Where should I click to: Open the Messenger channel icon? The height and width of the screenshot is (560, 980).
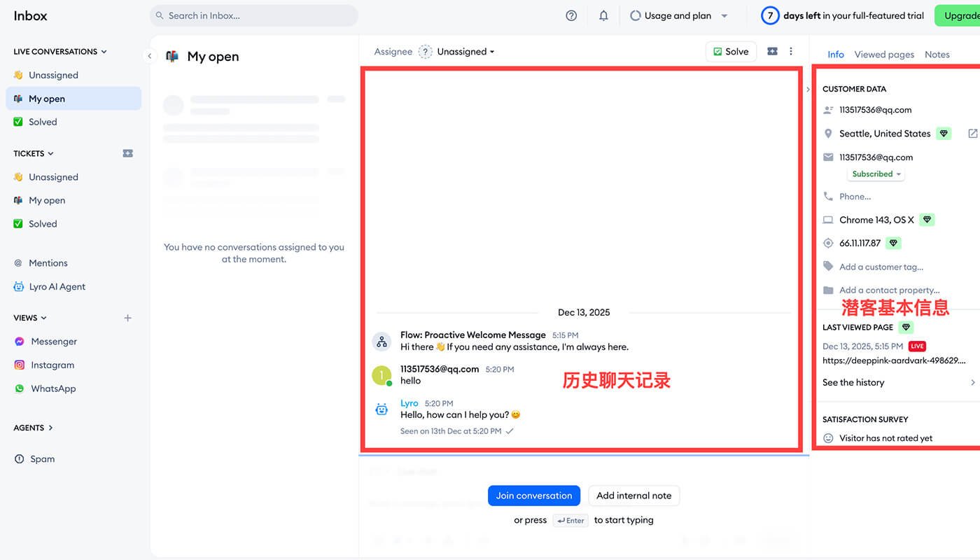20,341
